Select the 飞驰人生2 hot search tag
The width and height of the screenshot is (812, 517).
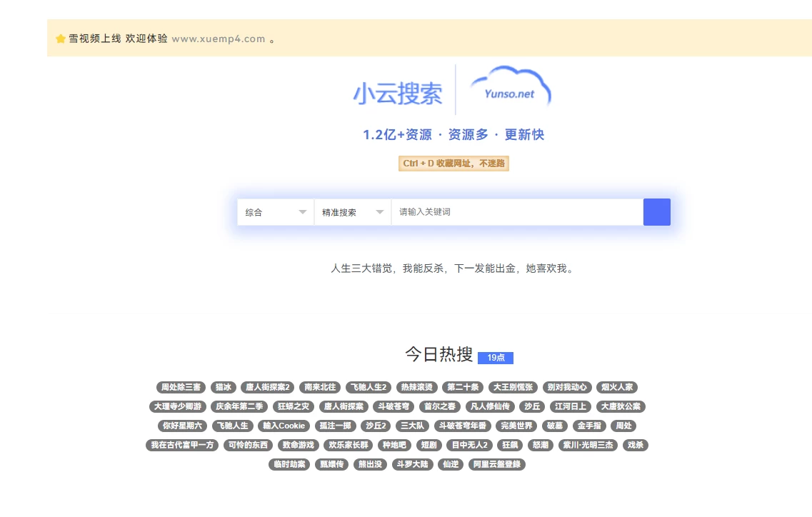coord(368,387)
